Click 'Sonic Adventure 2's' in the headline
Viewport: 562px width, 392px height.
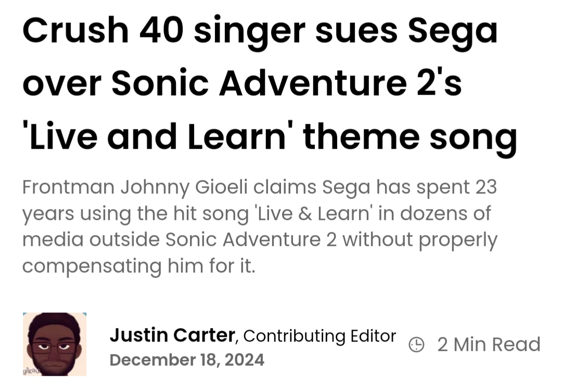(x=287, y=84)
